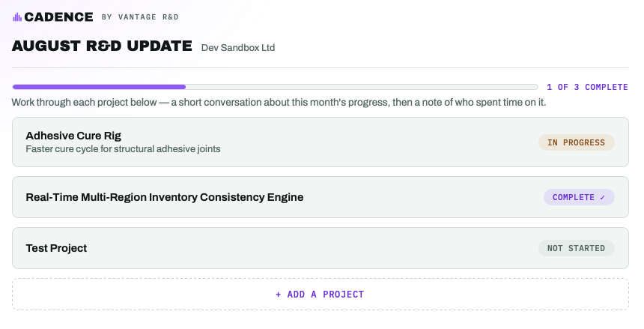
Task: Click the + ADD A PROJECT button
Action: coord(321,295)
